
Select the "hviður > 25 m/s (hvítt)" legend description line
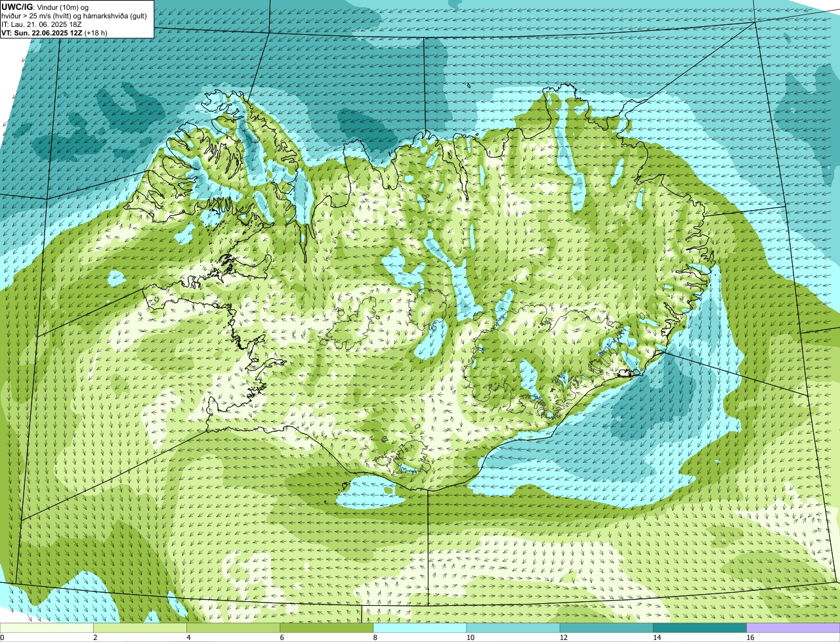click(74, 16)
